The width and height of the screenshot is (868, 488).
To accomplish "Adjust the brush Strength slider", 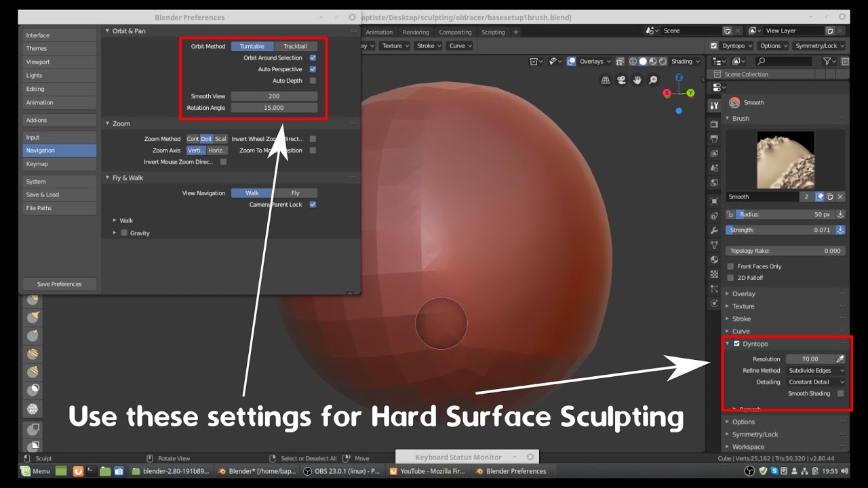I will pos(780,230).
